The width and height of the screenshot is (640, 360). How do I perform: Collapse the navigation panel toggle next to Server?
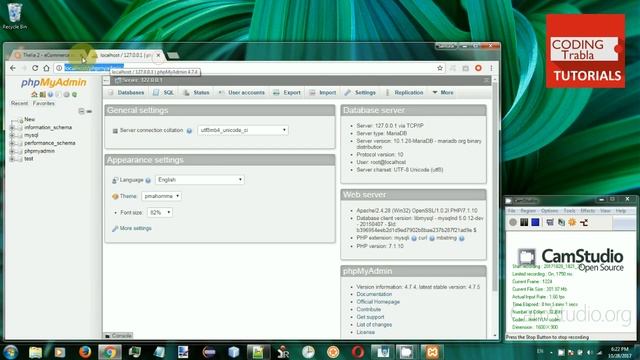[106, 80]
